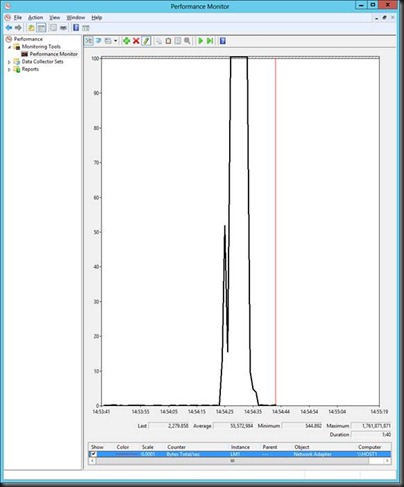Collapse the Monitoring Tools tree node

[x=9, y=47]
